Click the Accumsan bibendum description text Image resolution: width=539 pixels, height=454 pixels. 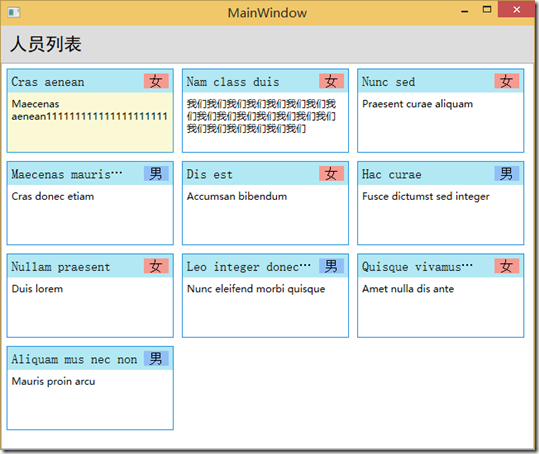237,197
